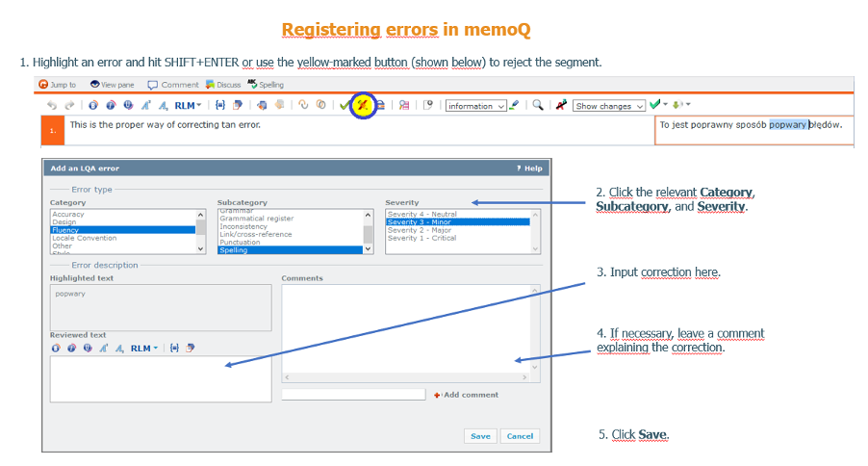Screen dimensions: 868x466
Task: Click in the Reviewed text input box
Action: pyautogui.click(x=161, y=379)
